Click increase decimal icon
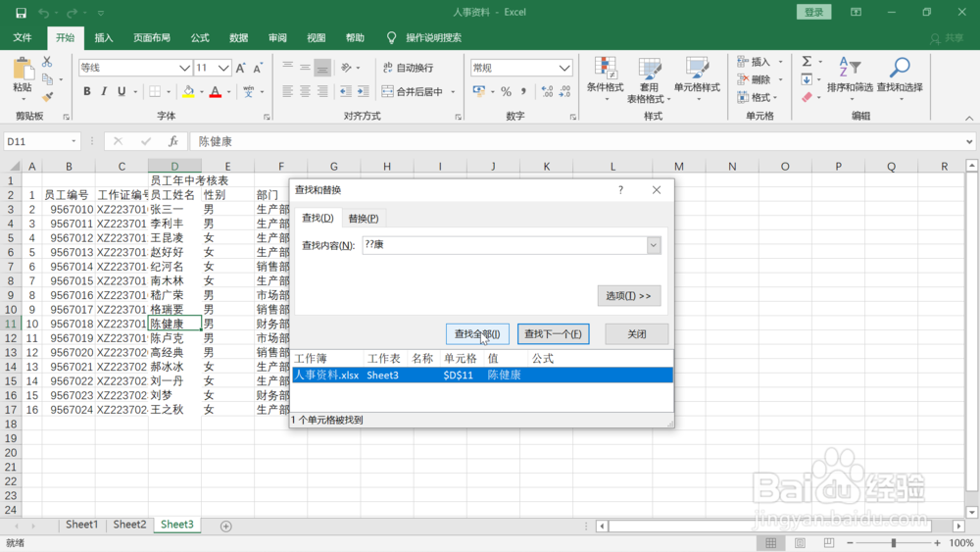The width and height of the screenshot is (980, 552). coord(547,91)
